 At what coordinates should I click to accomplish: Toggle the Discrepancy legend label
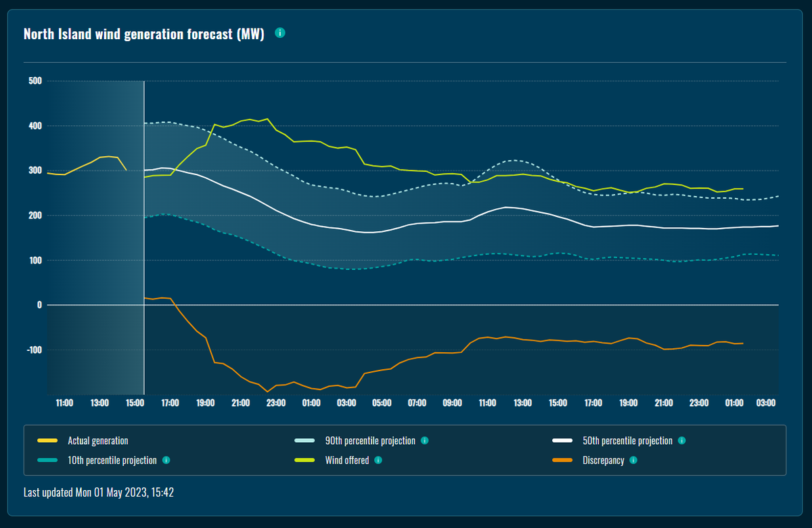pyautogui.click(x=603, y=460)
